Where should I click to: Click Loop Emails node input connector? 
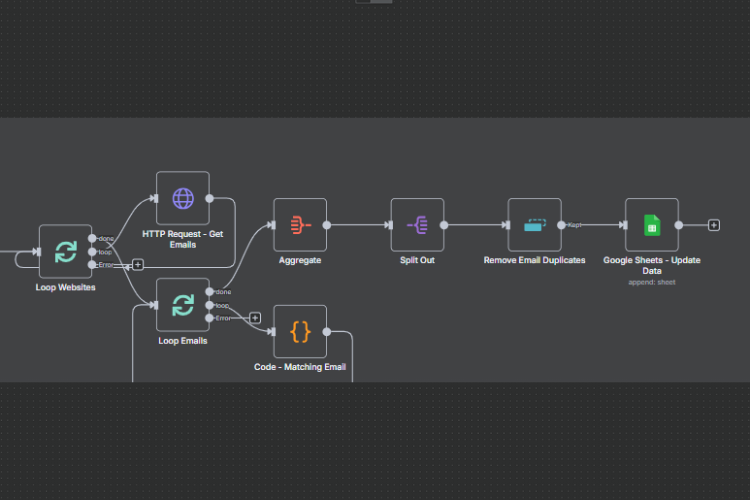(155, 305)
